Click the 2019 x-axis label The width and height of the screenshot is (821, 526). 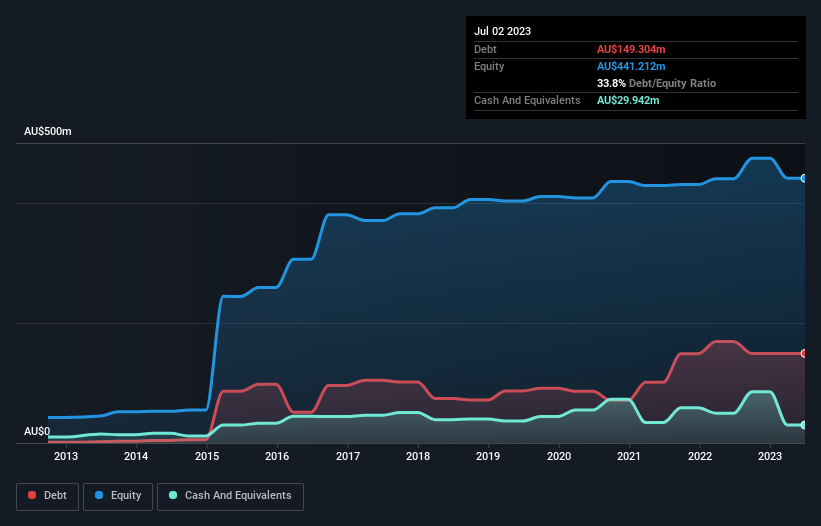(488, 456)
